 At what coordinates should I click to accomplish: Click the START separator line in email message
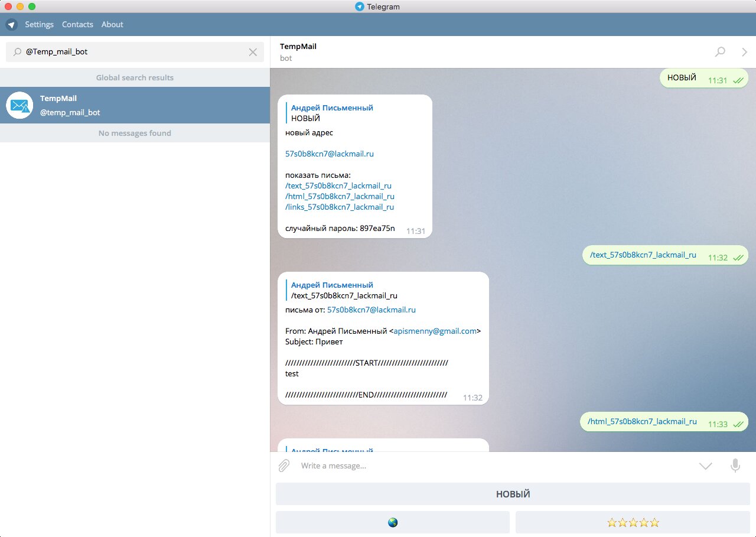tap(366, 363)
